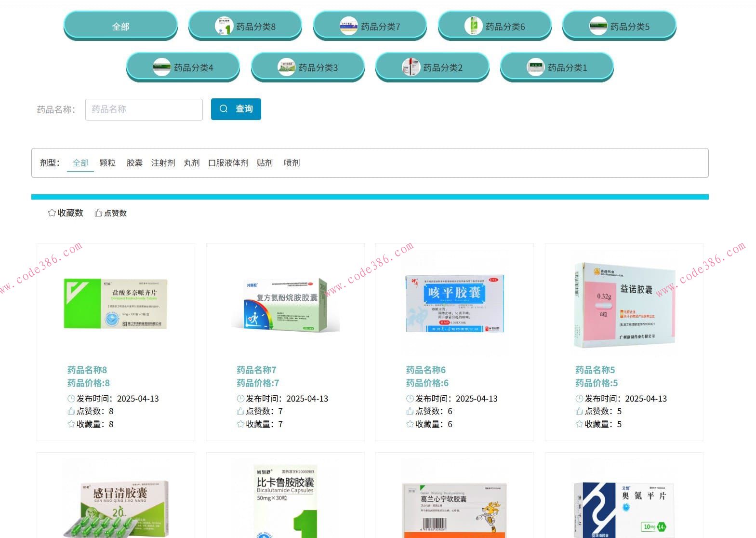
Task: Open the 盐酸多奈哌齐片 product image
Action: pos(116,304)
